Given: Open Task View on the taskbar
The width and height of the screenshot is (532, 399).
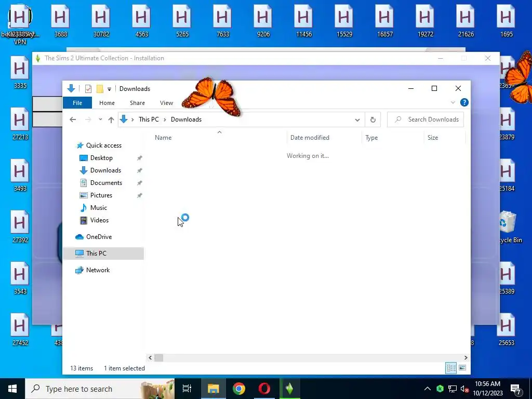Looking at the screenshot, I should tap(187, 389).
